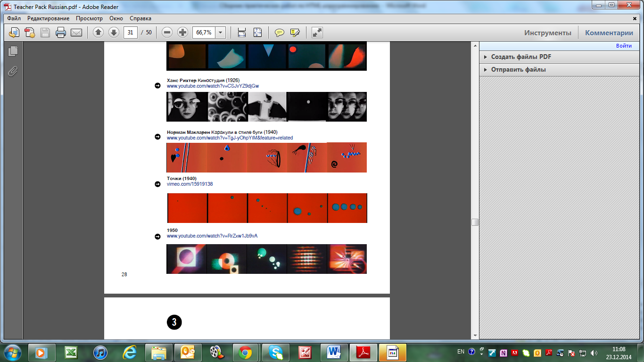The width and height of the screenshot is (644, 362).
Task: Zoom in with the plus button
Action: [182, 33]
